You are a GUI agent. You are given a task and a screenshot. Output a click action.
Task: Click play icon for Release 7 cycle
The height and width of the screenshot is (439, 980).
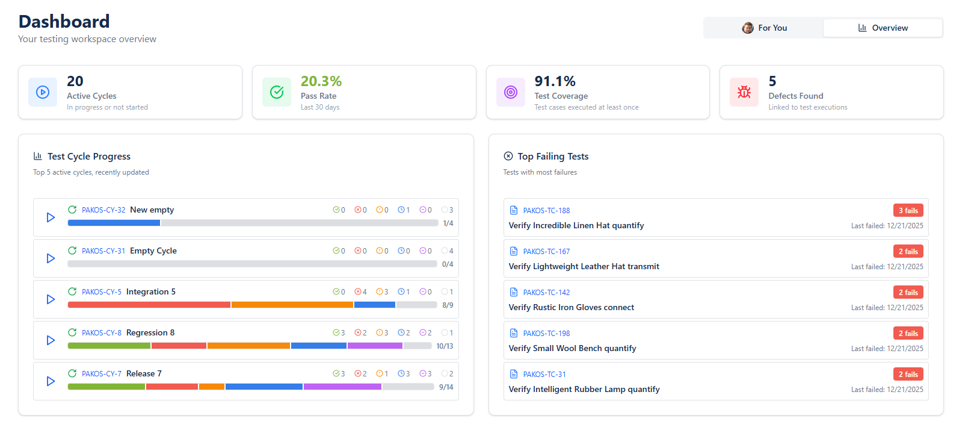coord(51,381)
